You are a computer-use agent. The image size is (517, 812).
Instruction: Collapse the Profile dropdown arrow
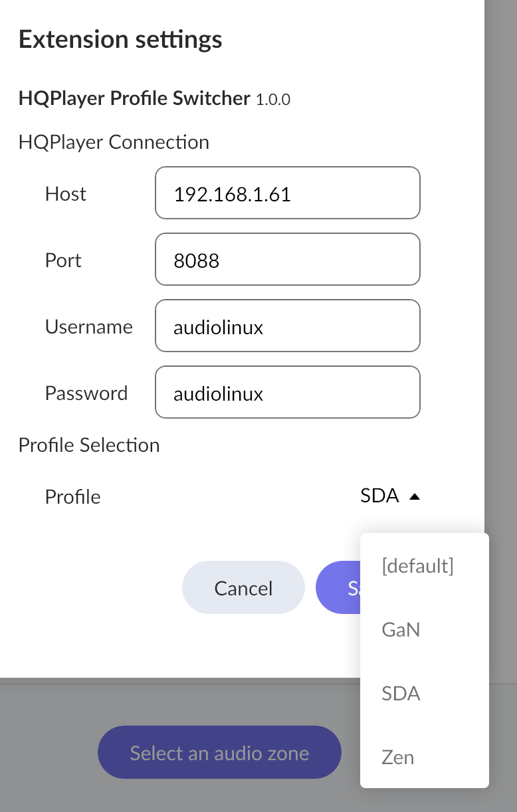[415, 496]
